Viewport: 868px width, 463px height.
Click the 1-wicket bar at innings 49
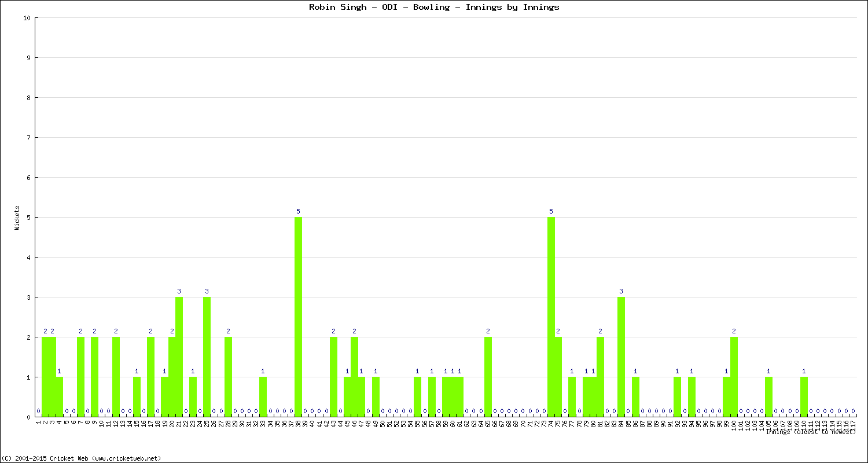tap(376, 397)
